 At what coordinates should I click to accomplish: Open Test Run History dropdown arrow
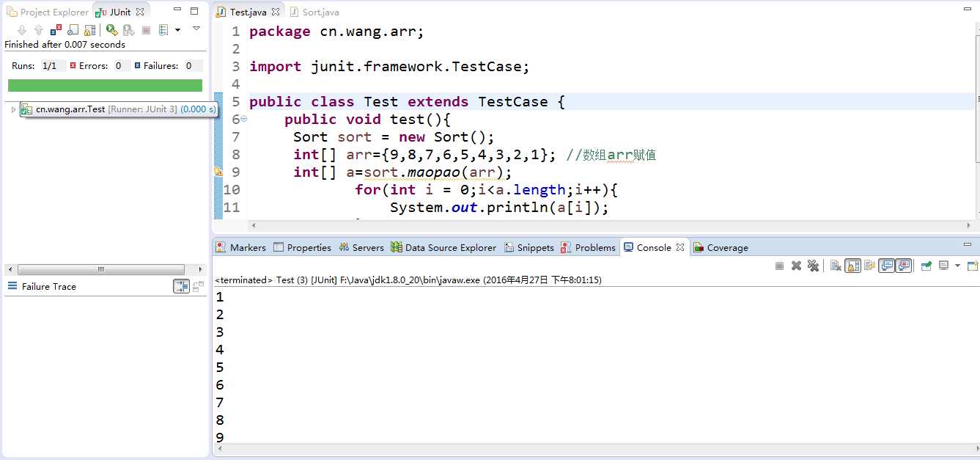point(177,30)
